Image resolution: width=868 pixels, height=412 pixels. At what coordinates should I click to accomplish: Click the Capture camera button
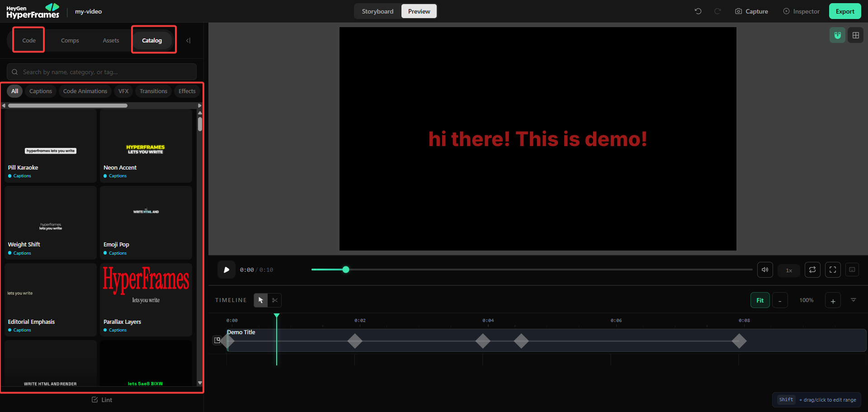(751, 11)
